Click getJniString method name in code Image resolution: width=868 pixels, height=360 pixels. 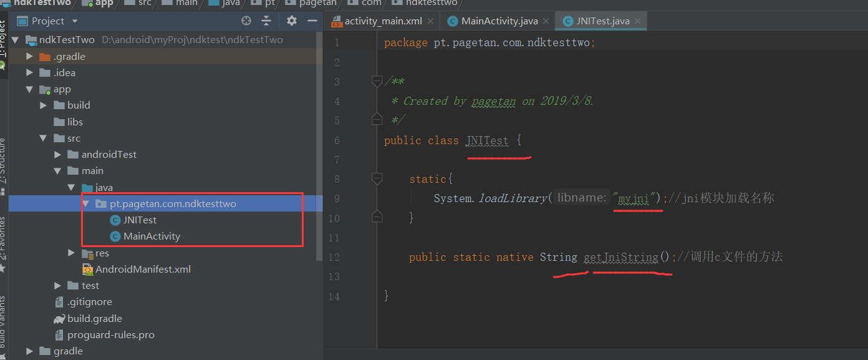click(621, 257)
